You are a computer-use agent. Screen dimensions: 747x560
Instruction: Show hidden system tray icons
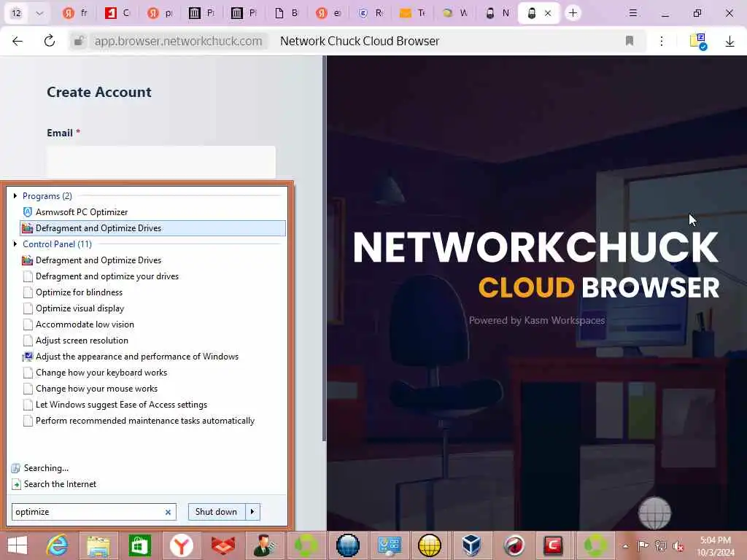pos(625,546)
